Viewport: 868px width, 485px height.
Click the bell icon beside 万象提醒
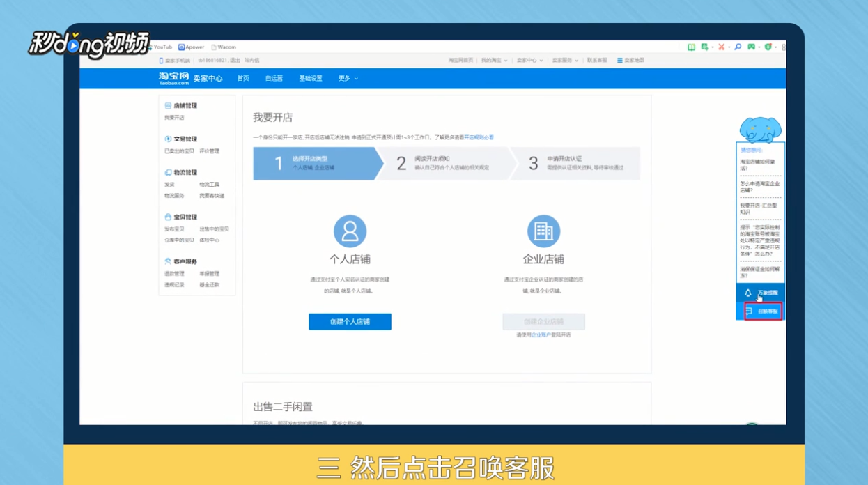pyautogui.click(x=748, y=293)
